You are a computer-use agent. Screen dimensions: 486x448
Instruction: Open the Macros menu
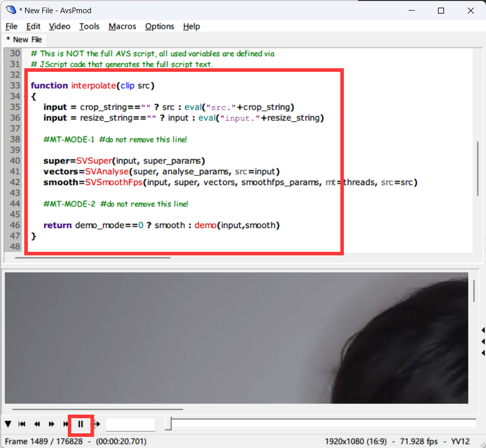(x=122, y=26)
